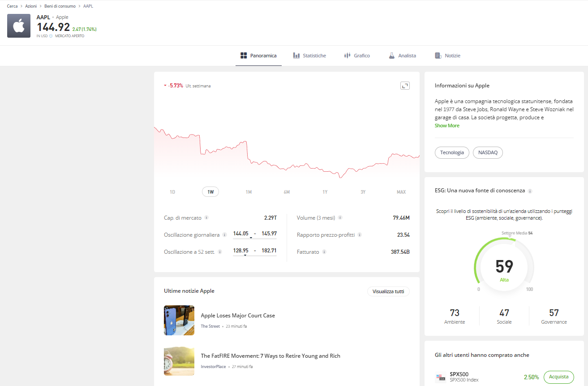The height and width of the screenshot is (386, 588).
Task: Click the info icon next to Oscillazione giornaliera
Action: (x=224, y=234)
